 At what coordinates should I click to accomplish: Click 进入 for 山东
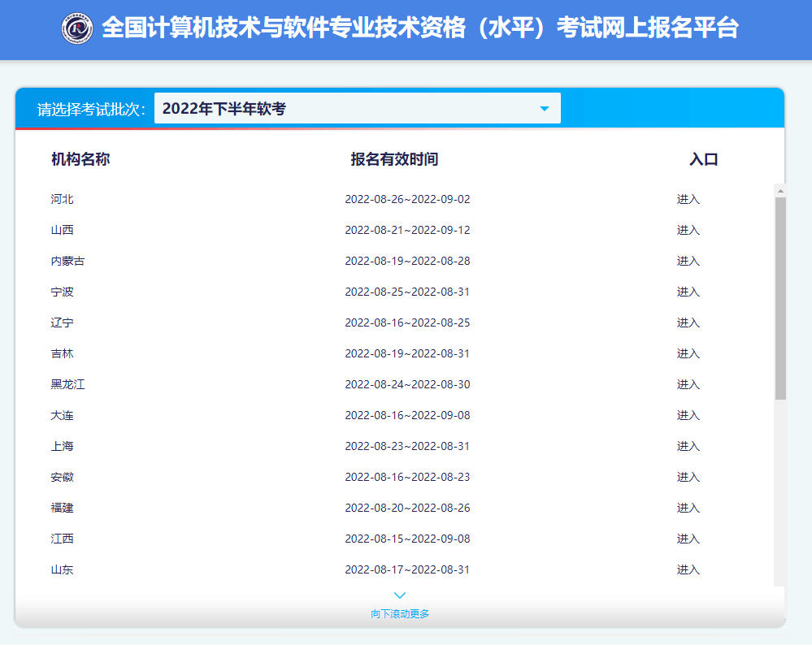[688, 570]
